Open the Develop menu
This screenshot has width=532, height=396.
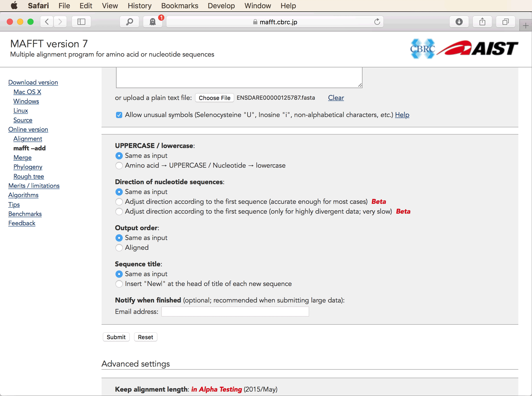pyautogui.click(x=221, y=6)
